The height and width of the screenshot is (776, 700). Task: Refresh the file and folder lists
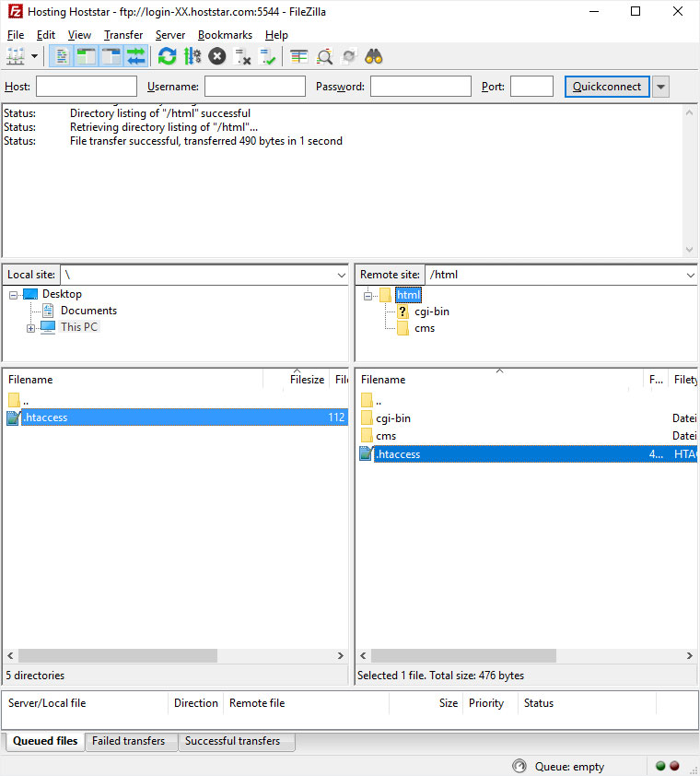coord(168,56)
